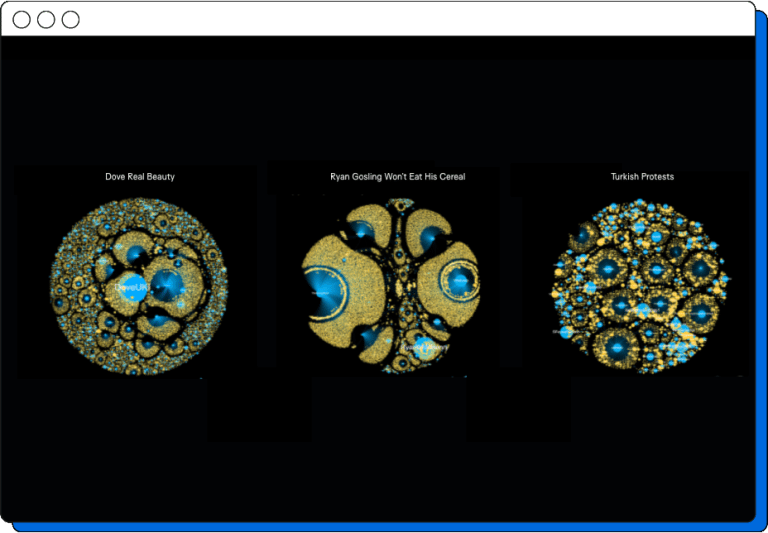Select large bottom-center cluster in Turkish Protests
Image resolution: width=768 pixels, height=533 pixels.
click(618, 346)
